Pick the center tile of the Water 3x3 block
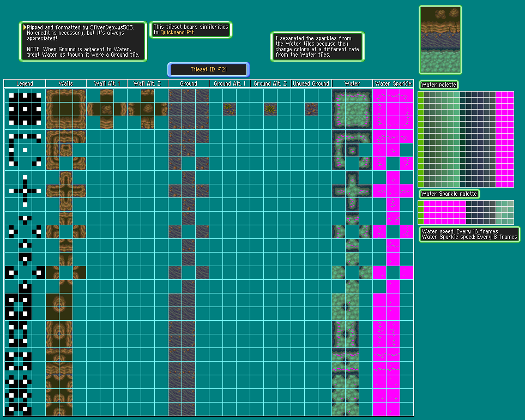 point(352,109)
